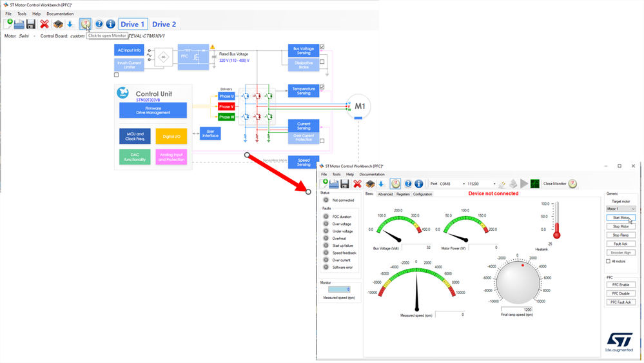This screenshot has width=644, height=363.
Task: Click the Bus Voltage value field
Action: (416, 247)
